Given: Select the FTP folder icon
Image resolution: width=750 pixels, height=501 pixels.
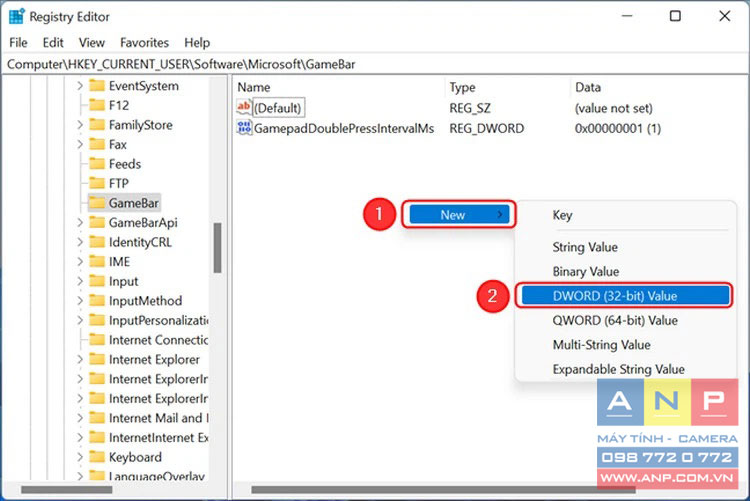Looking at the screenshot, I should coord(97,183).
